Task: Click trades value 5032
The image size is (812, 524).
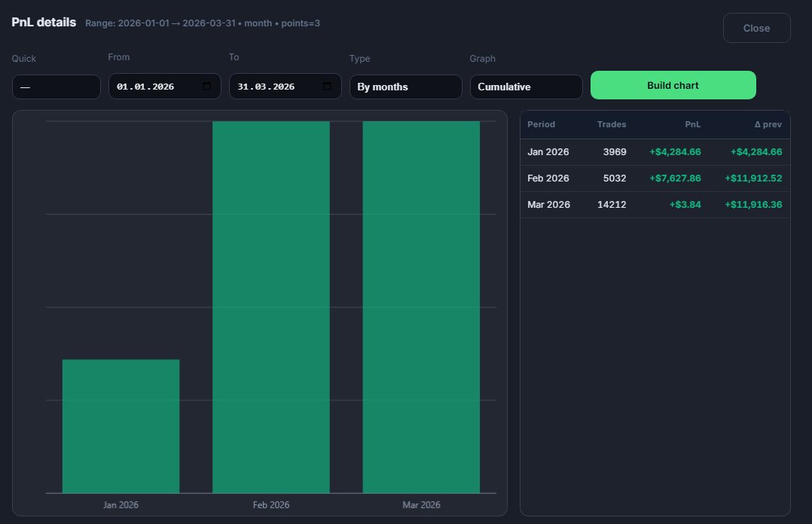Action: [615, 178]
